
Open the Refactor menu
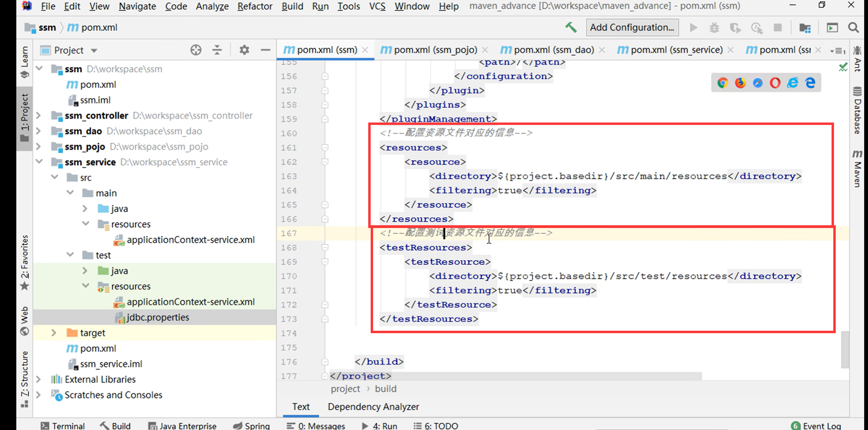pyautogui.click(x=254, y=6)
